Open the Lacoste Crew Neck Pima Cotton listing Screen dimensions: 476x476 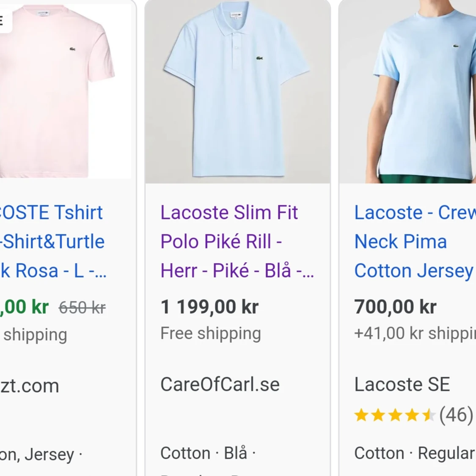413,241
